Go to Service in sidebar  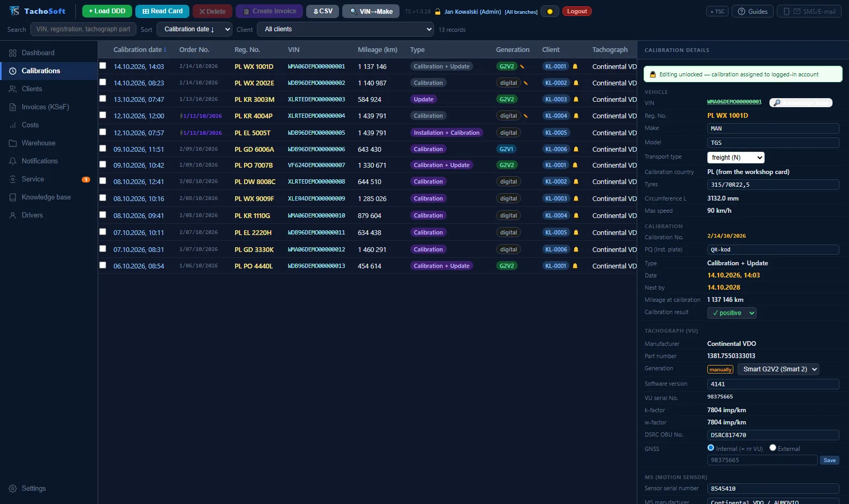(x=49, y=179)
